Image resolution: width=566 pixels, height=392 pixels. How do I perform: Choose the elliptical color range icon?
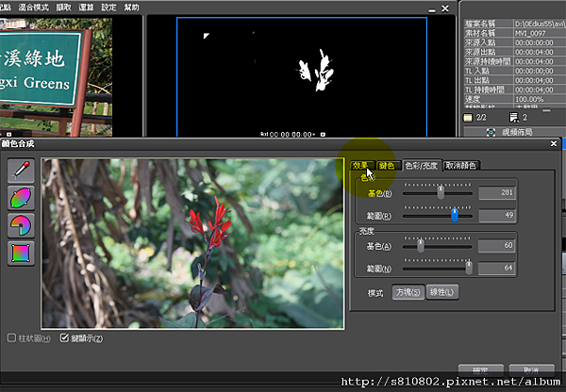pos(21,198)
